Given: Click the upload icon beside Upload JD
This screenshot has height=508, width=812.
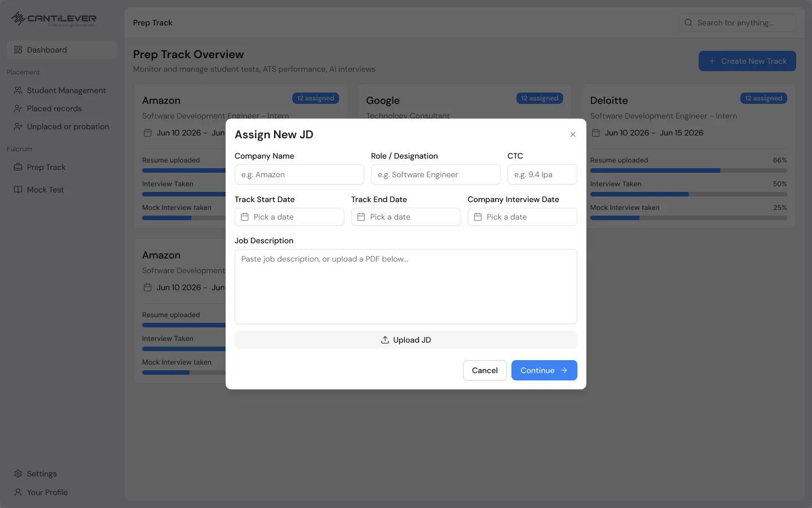Looking at the screenshot, I should click(x=385, y=340).
